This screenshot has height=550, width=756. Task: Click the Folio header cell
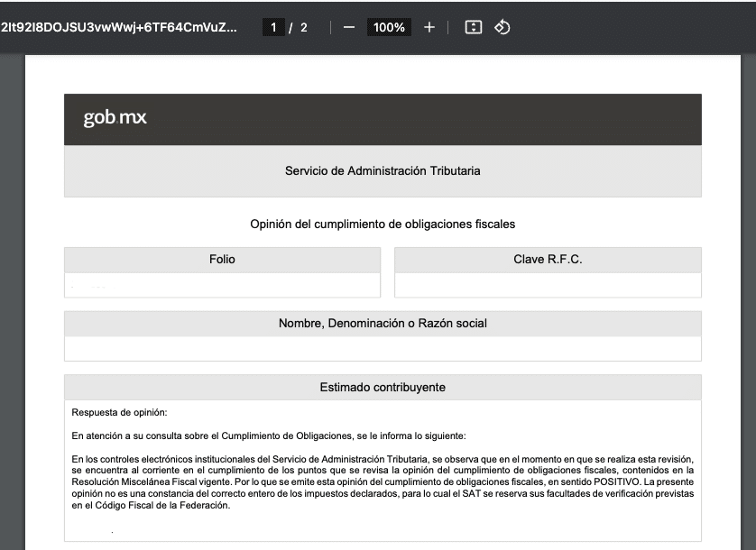222,260
